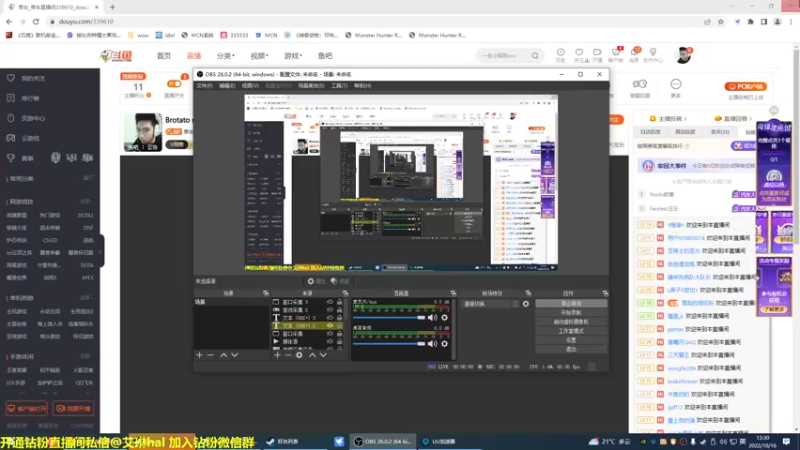Move selected source down in sources list
Screen dimensions: 800x450
(323, 355)
